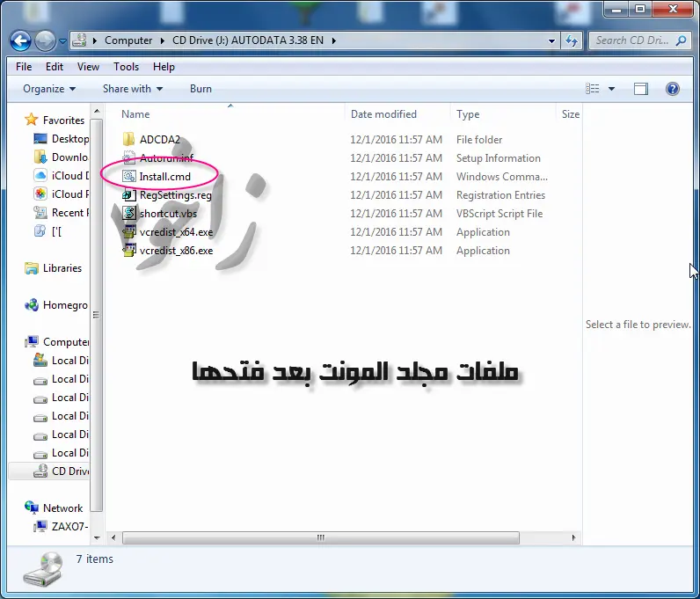Click the horizontal scrollbar left arrow
700x599 pixels.
click(x=113, y=537)
